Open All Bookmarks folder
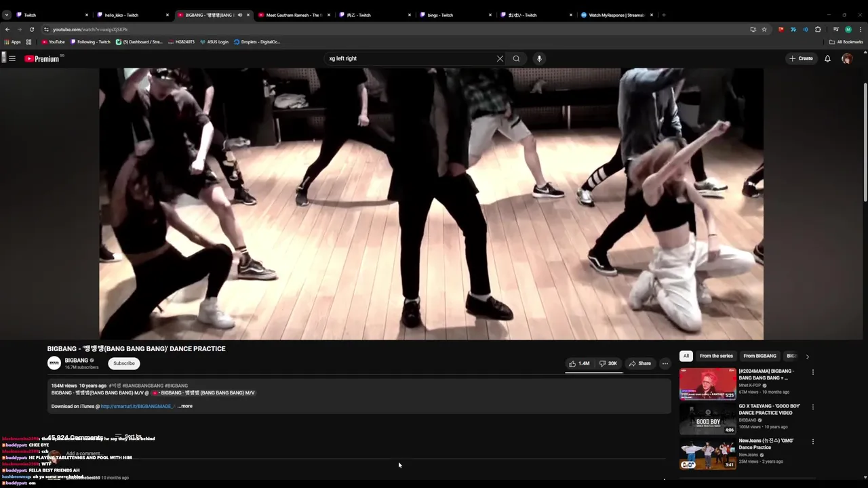The image size is (868, 488). 846,42
